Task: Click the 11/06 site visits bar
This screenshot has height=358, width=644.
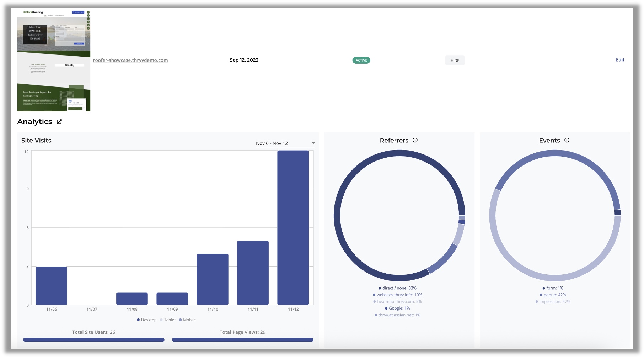Action: point(52,285)
